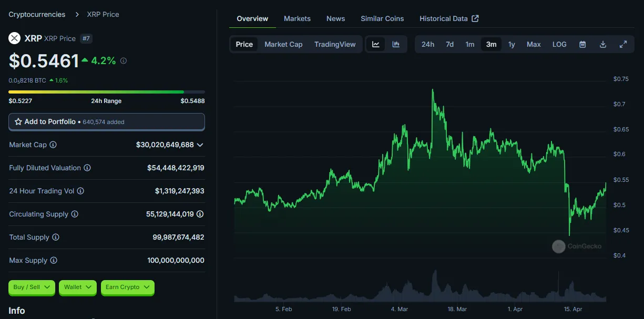
Task: Click the 24h Range price bar
Action: pyautogui.click(x=107, y=92)
